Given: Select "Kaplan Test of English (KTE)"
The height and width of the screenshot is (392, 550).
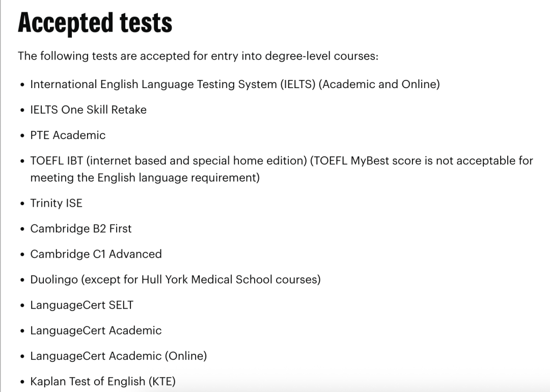Looking at the screenshot, I should coord(102,381).
